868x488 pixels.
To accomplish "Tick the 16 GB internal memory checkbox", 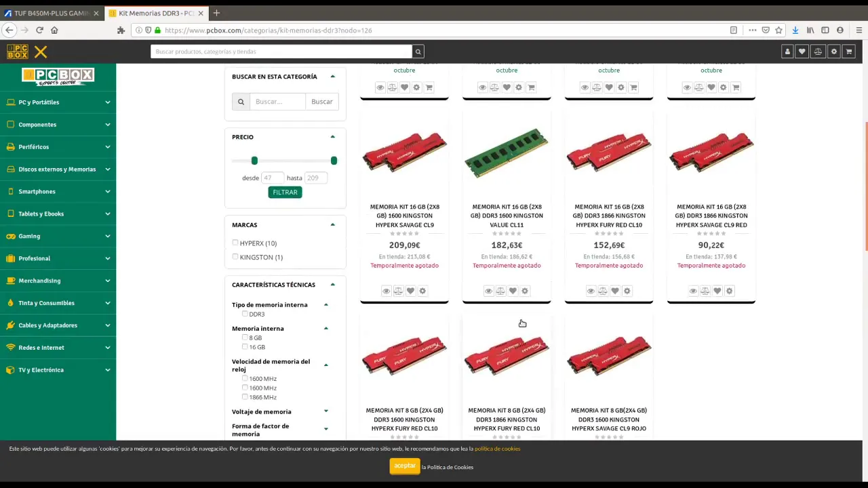I will [245, 346].
